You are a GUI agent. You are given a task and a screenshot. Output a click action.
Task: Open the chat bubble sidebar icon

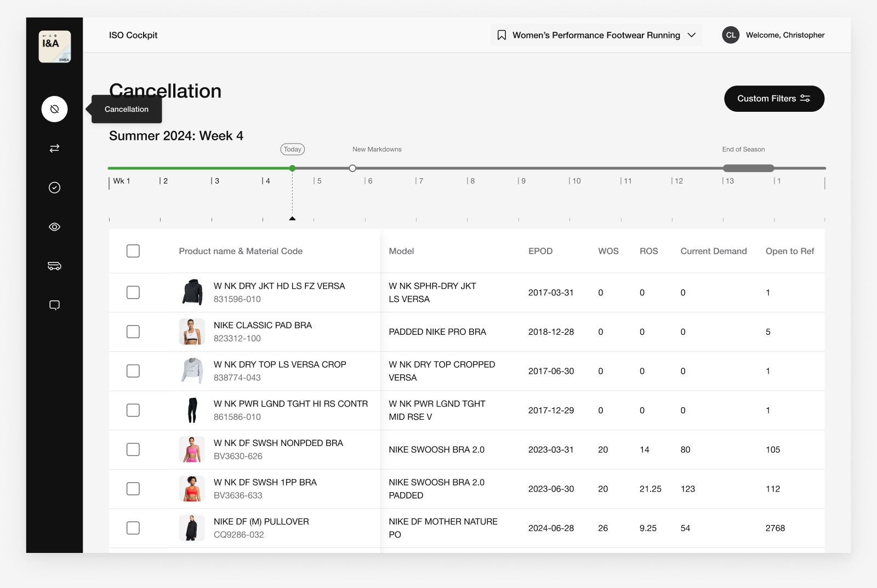(54, 305)
